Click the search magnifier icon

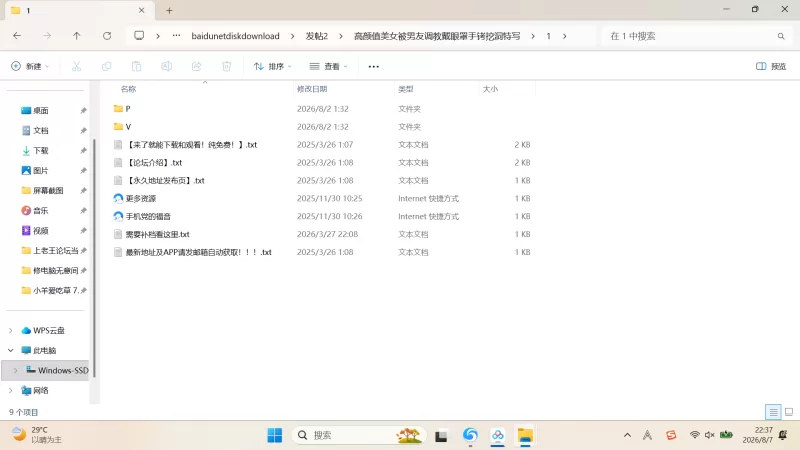pyautogui.click(x=781, y=36)
